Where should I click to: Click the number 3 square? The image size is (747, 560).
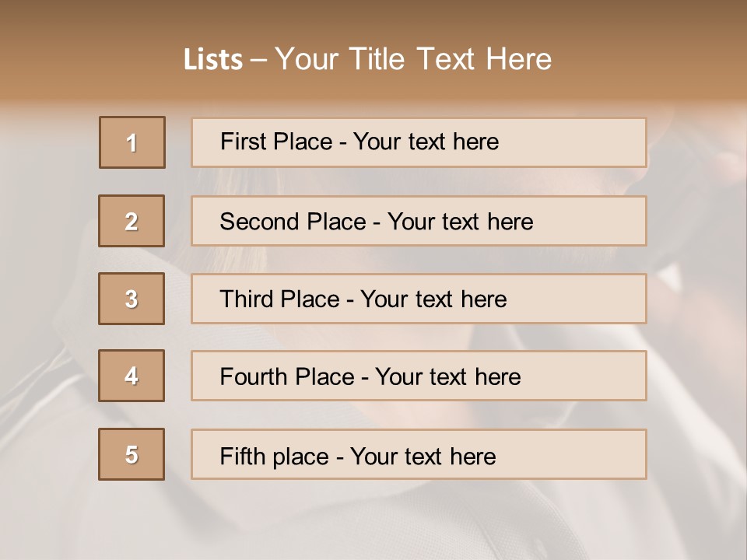[x=132, y=299]
